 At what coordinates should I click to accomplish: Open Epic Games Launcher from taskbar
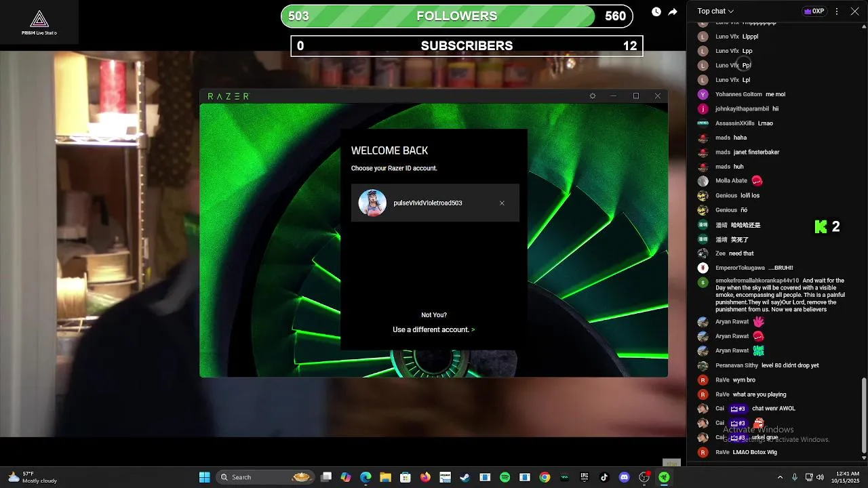click(x=585, y=477)
